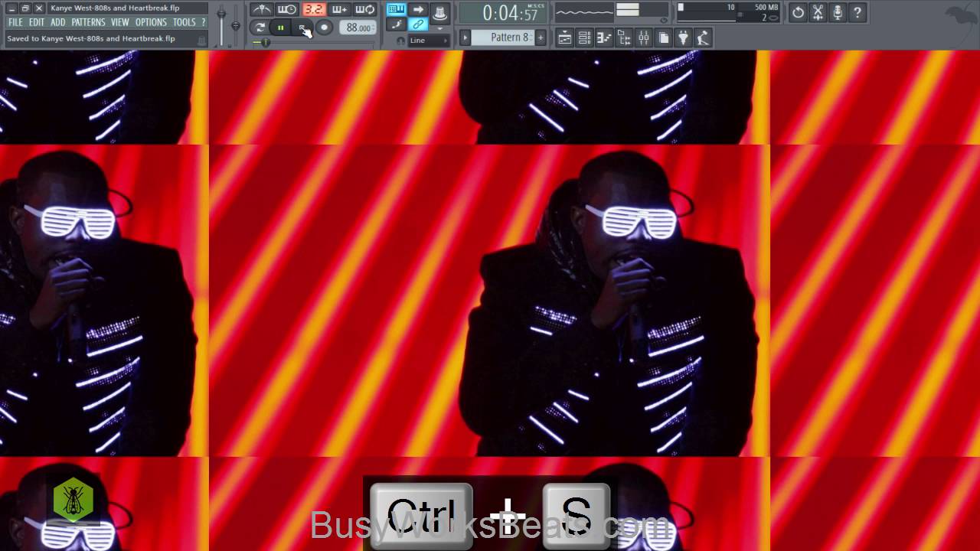Open the ? help menu
980x551 pixels.
(x=203, y=23)
